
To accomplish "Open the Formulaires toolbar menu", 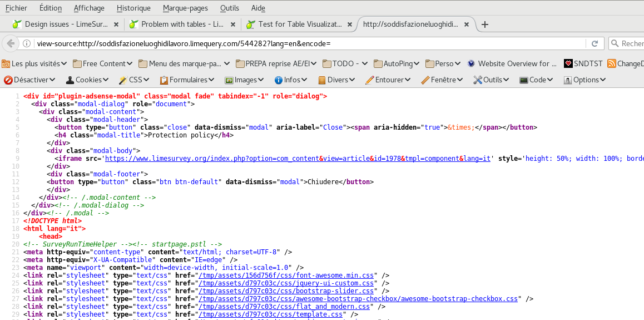I will pyautogui.click(x=187, y=80).
